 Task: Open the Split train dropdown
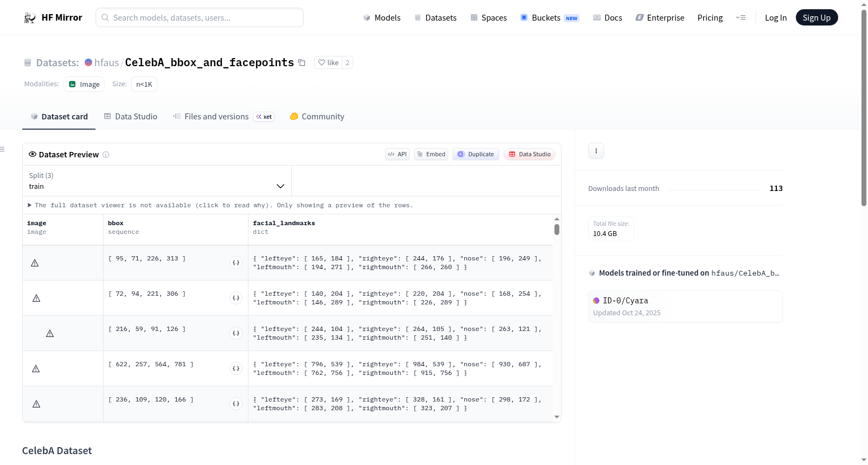(x=157, y=181)
